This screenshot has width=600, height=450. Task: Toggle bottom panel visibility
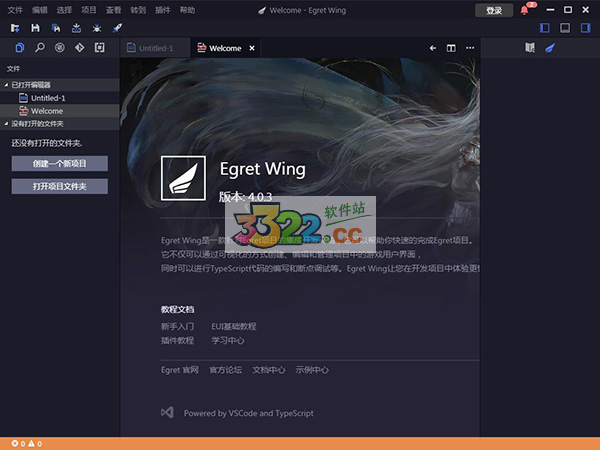coord(565,28)
